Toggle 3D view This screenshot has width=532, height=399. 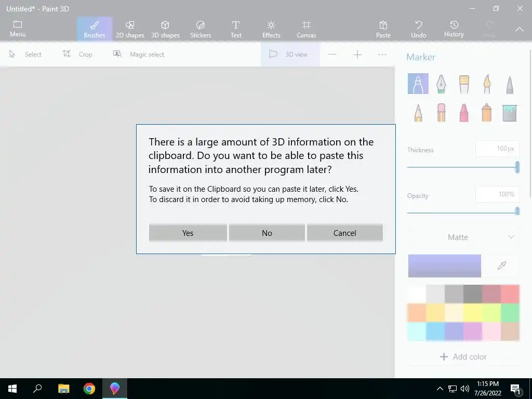(x=290, y=54)
